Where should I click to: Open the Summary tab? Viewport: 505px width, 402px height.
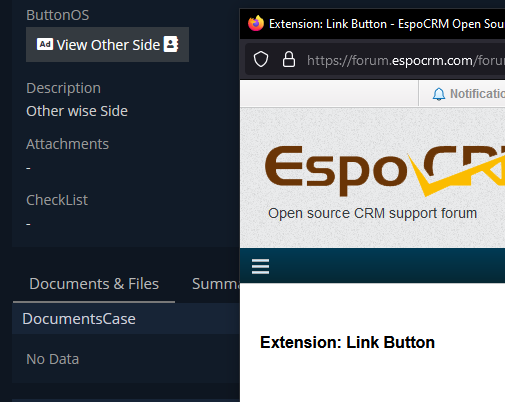pos(216,284)
